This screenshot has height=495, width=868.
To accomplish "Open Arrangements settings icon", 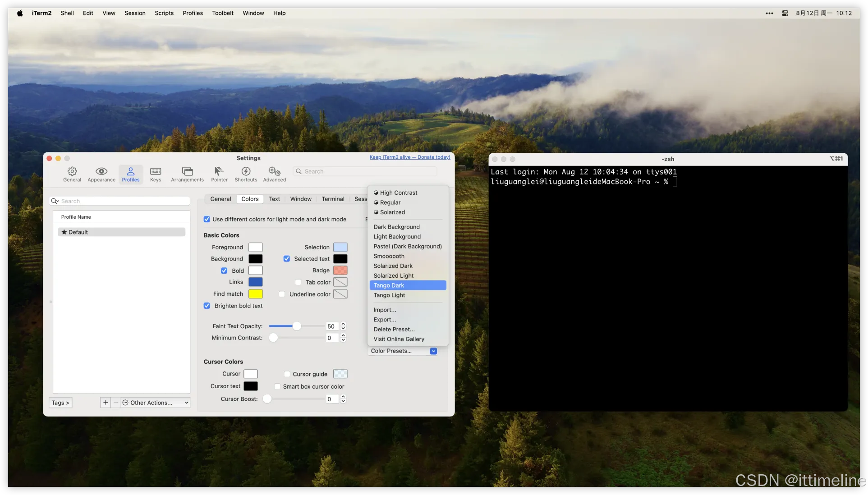I will pyautogui.click(x=187, y=171).
